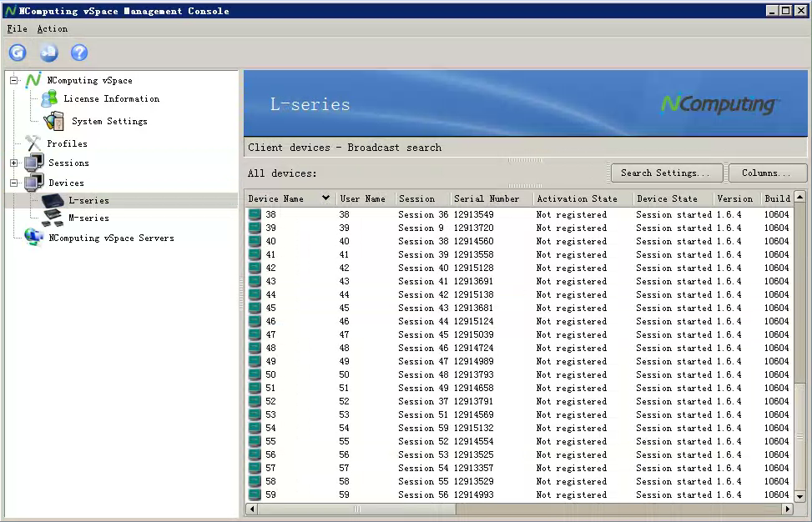Open System Settings in the tree
The width and height of the screenshot is (812, 522).
click(x=108, y=121)
